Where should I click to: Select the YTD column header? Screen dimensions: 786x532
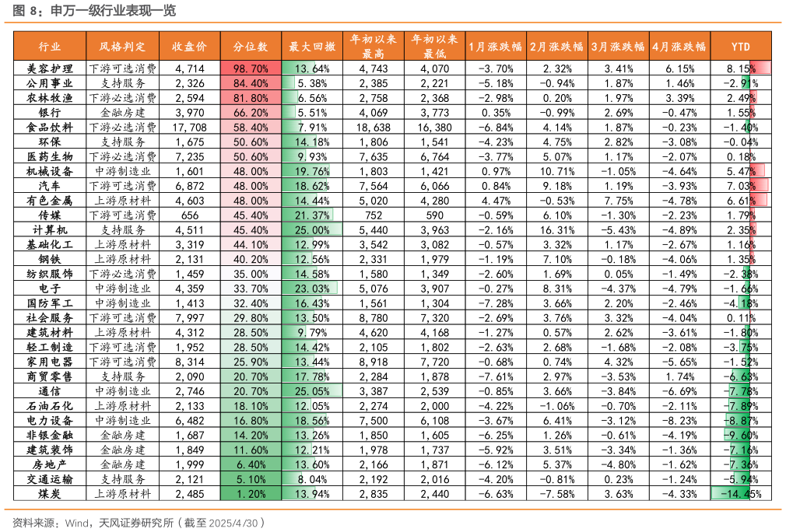tap(741, 47)
